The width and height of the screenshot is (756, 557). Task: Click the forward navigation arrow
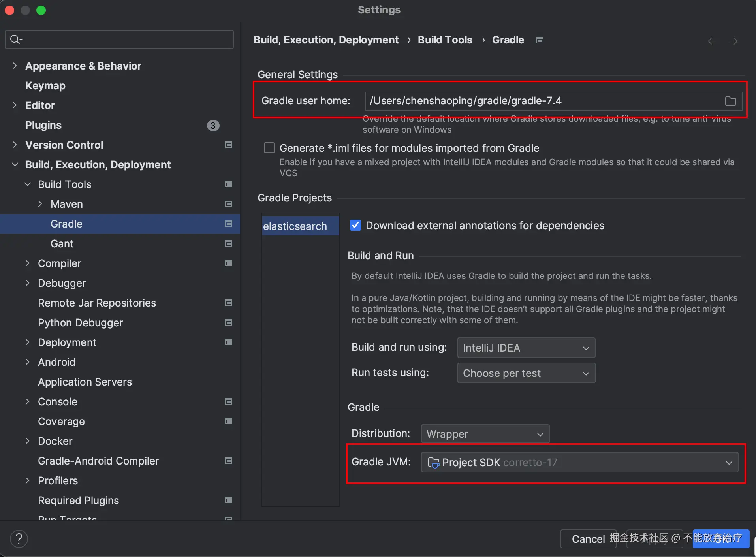click(x=733, y=41)
